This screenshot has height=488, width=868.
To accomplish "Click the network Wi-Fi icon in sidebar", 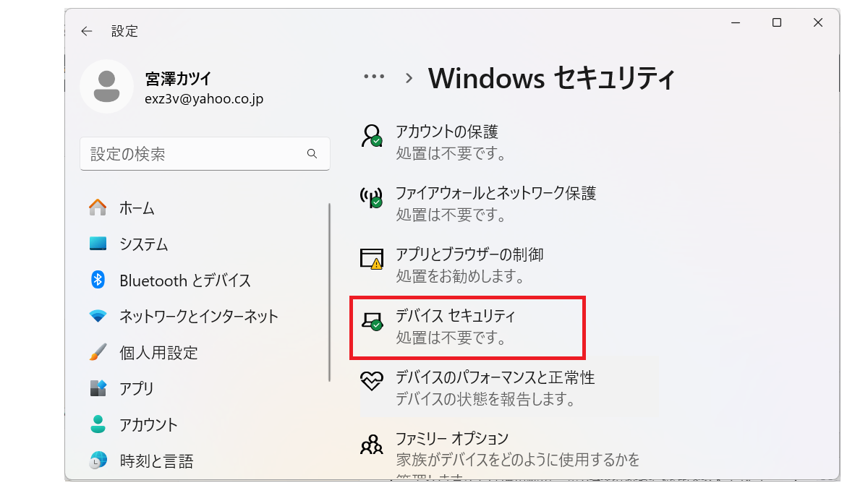I will click(98, 316).
